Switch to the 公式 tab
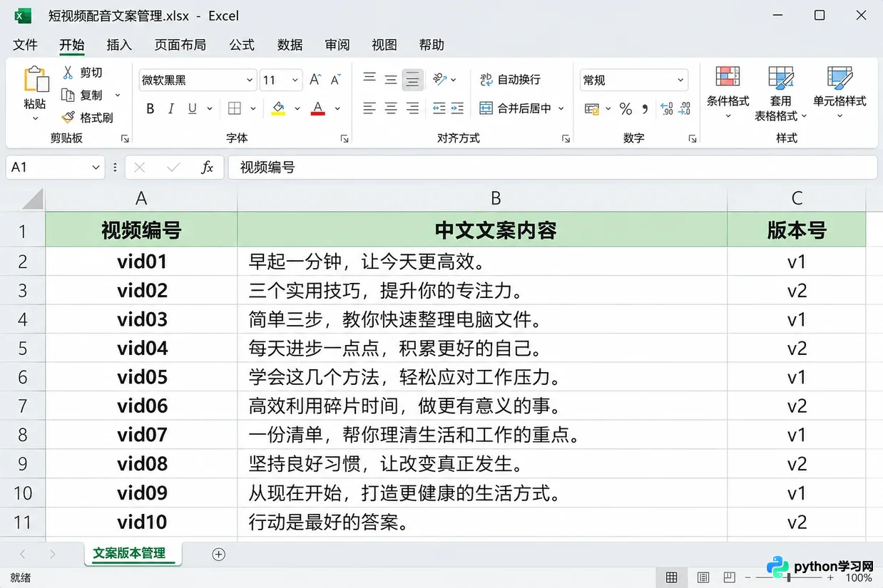This screenshot has width=883, height=588. click(x=242, y=45)
